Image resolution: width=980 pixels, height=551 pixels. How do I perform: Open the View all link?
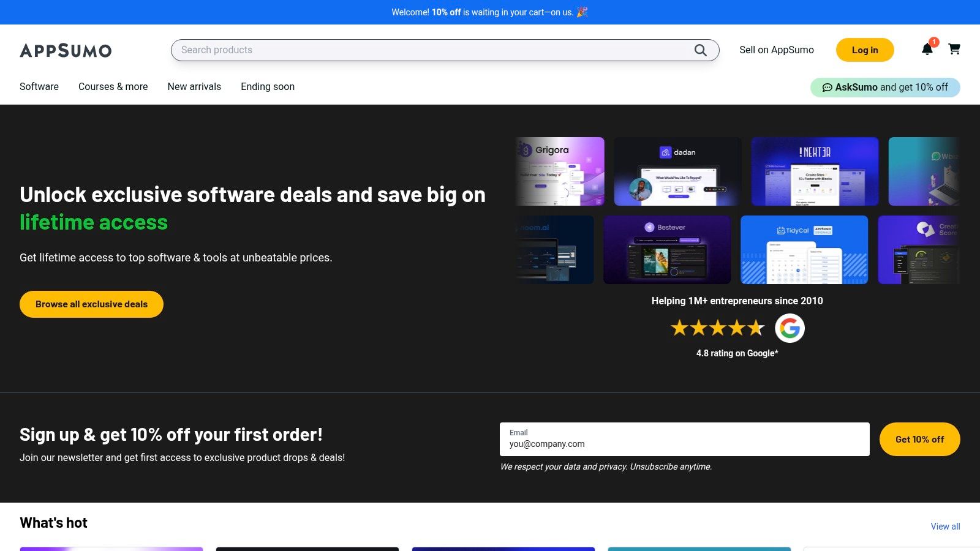tap(945, 527)
